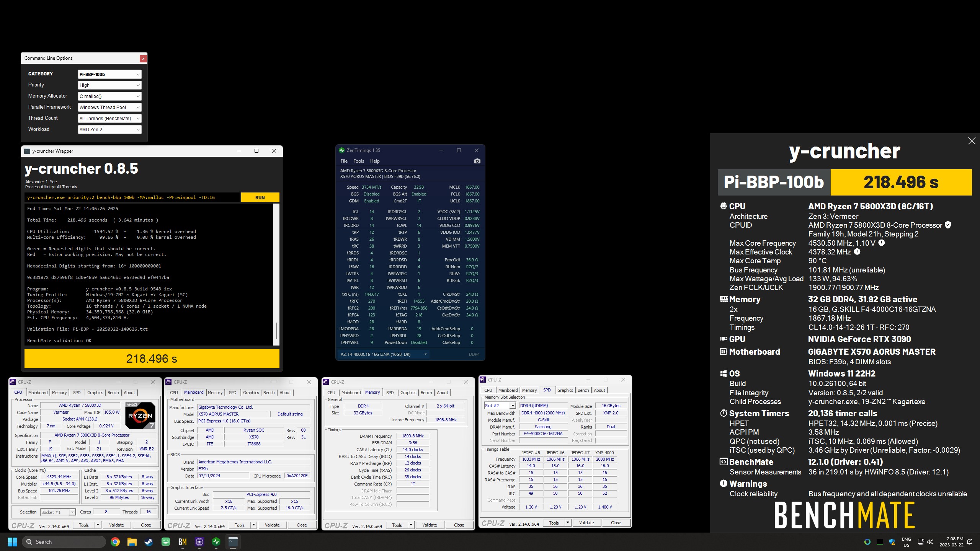
Task: Open the Windows Start menu
Action: (x=12, y=542)
